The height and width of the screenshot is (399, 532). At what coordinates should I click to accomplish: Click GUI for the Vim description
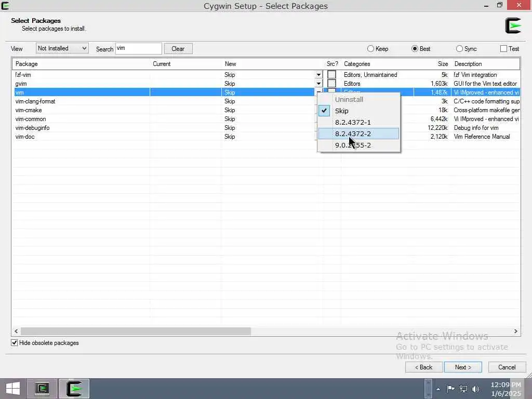click(x=485, y=84)
